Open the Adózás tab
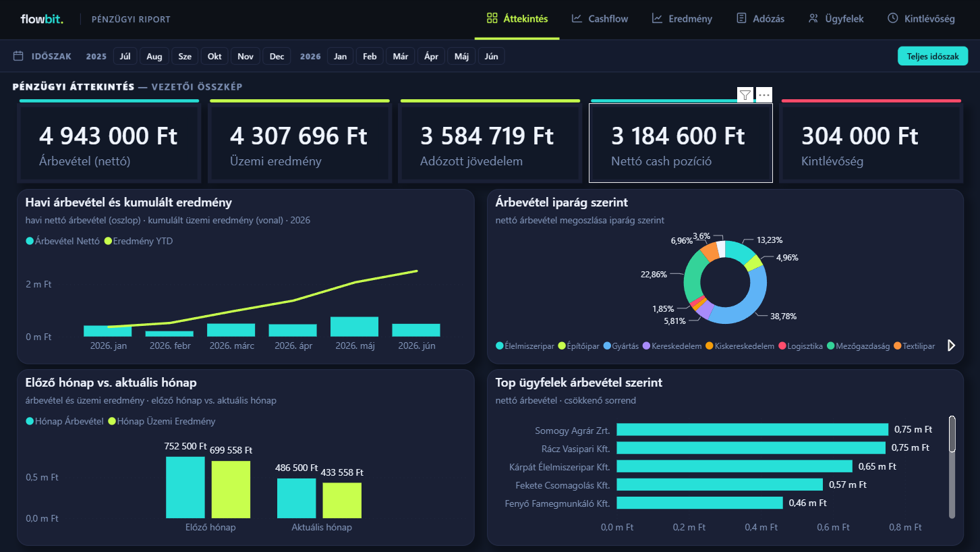Image resolution: width=980 pixels, height=552 pixels. pos(761,19)
